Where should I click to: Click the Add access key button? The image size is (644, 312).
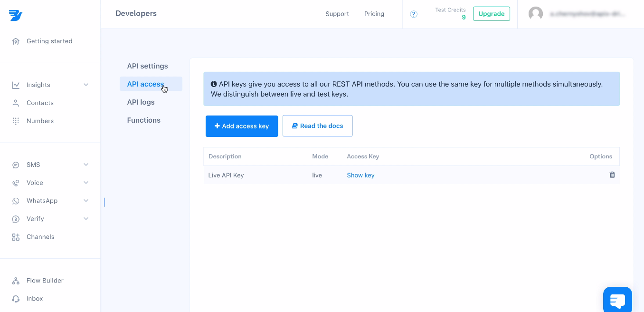tap(241, 126)
